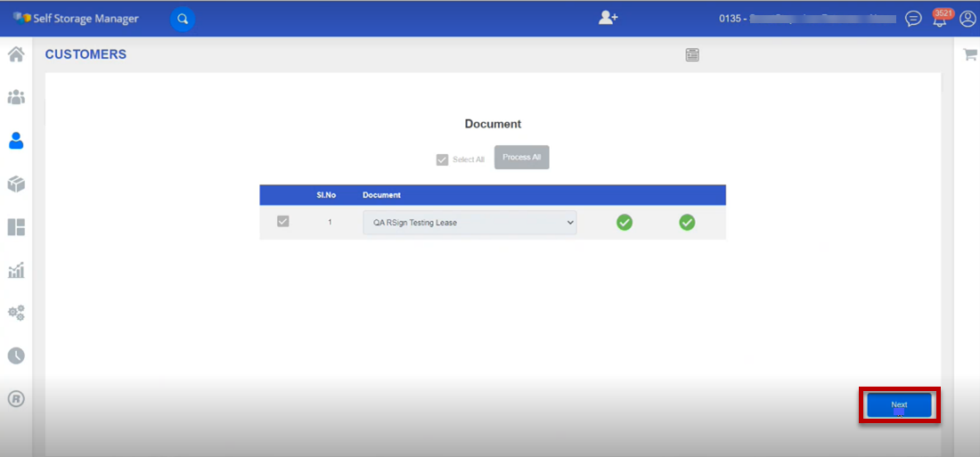Open the group of people sidebar icon
The height and width of the screenshot is (457, 980).
[16, 97]
